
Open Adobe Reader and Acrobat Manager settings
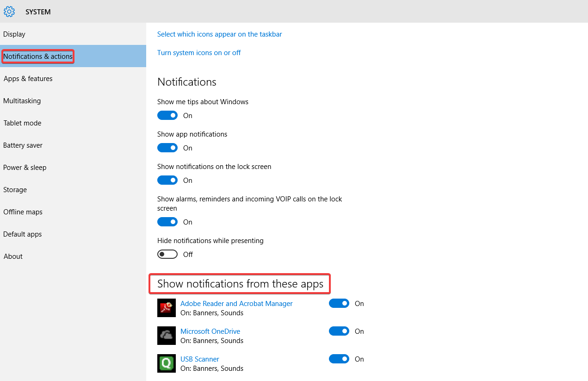[236, 303]
